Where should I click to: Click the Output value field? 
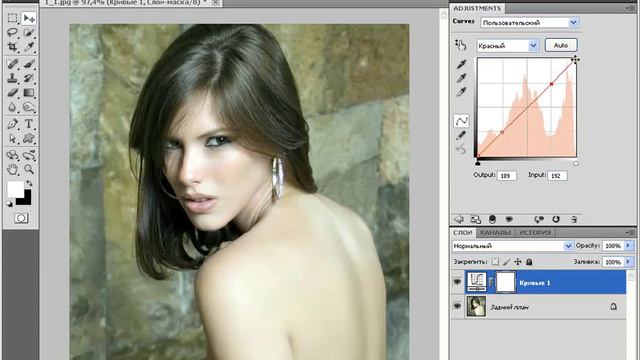click(x=507, y=176)
